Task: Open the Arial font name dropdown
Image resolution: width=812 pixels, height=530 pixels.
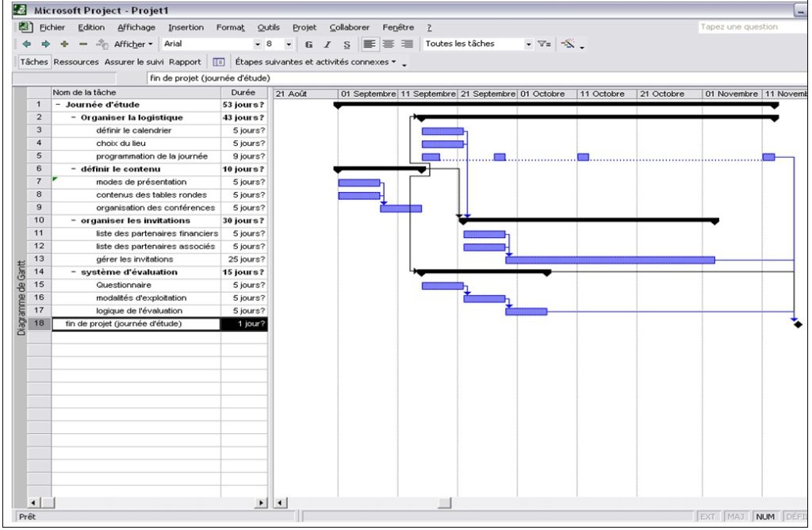Action: point(258,44)
